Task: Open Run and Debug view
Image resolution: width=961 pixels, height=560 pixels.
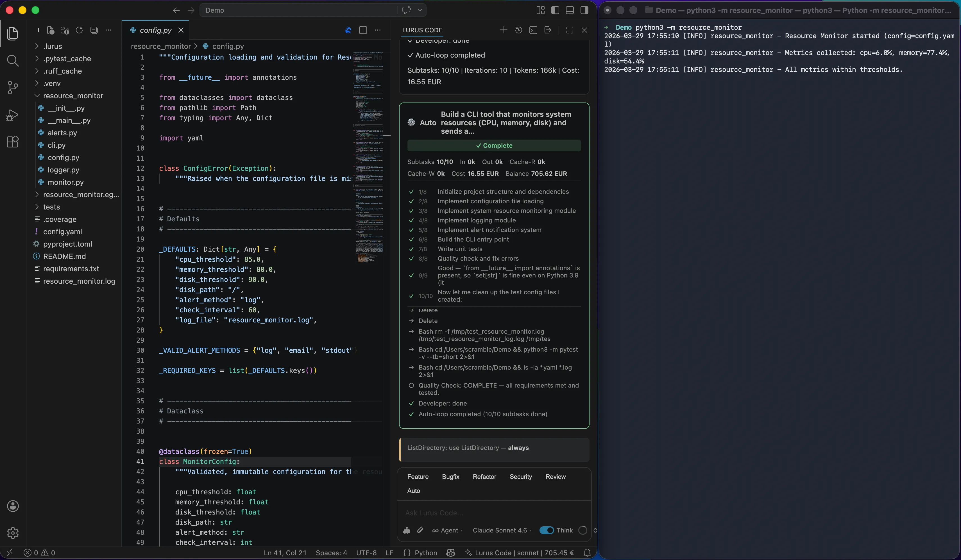Action: [x=13, y=115]
